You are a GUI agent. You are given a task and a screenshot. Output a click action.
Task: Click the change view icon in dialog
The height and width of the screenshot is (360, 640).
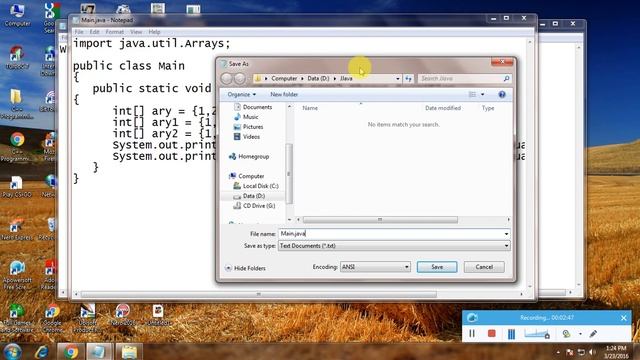(472, 94)
